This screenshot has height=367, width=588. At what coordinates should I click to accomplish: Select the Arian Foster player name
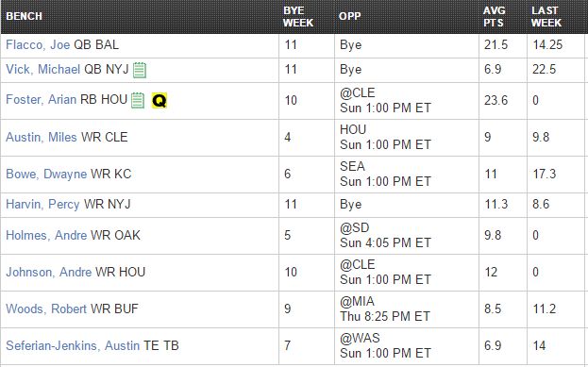click(42, 100)
